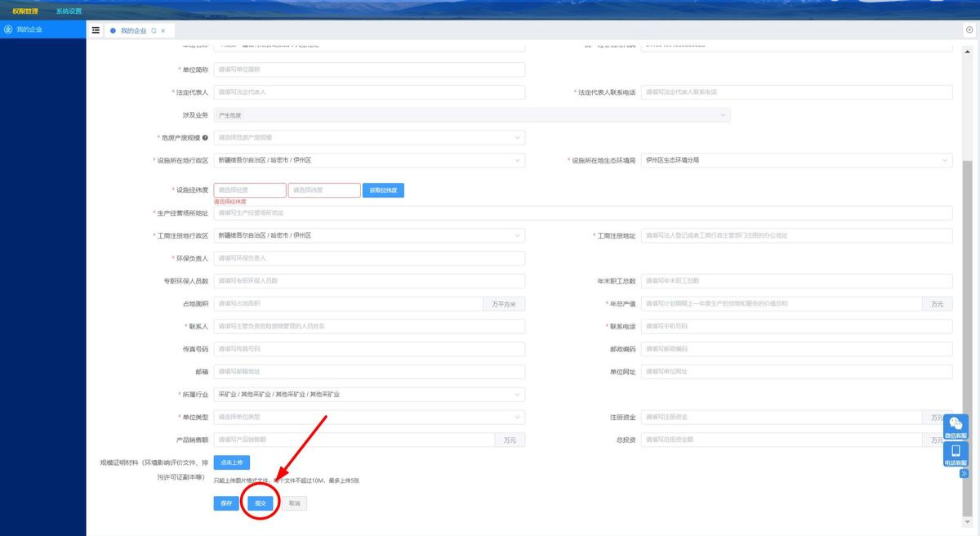The width and height of the screenshot is (980, 536).
Task: Focus 专职环保人员数 input field
Action: tap(369, 281)
